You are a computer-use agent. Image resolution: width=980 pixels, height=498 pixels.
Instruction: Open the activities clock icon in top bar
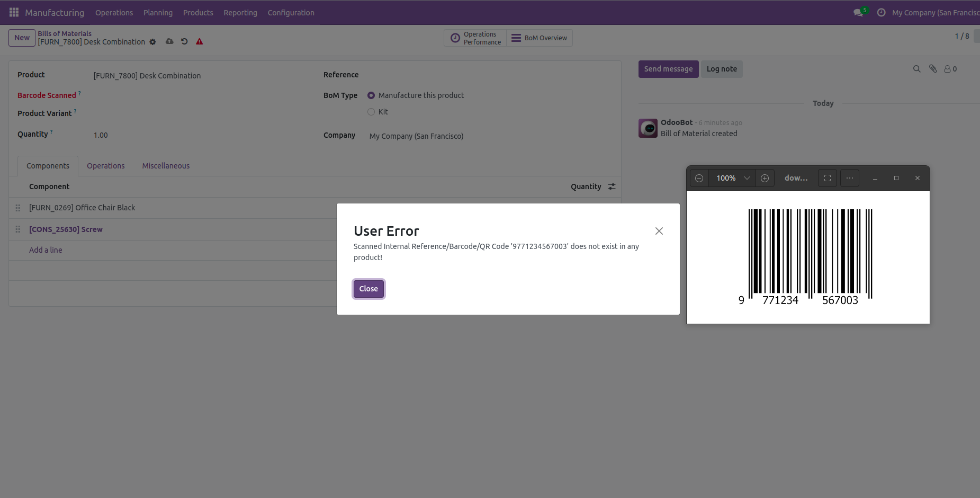[881, 12]
